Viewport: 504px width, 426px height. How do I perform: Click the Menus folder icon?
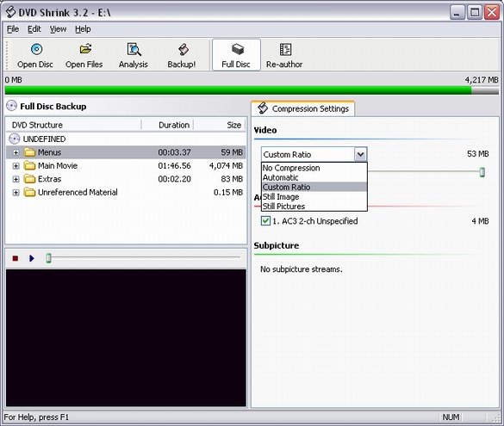point(29,152)
